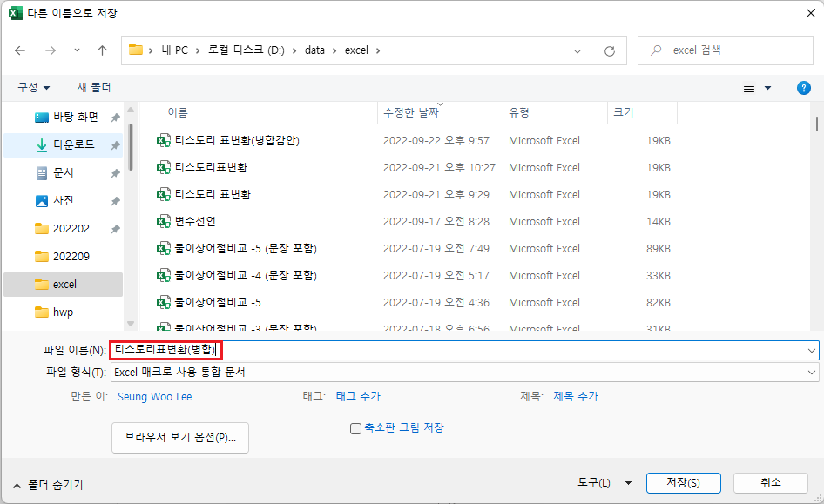Open the 구성 menu
Viewport: 824px width, 504px height.
coord(27,87)
